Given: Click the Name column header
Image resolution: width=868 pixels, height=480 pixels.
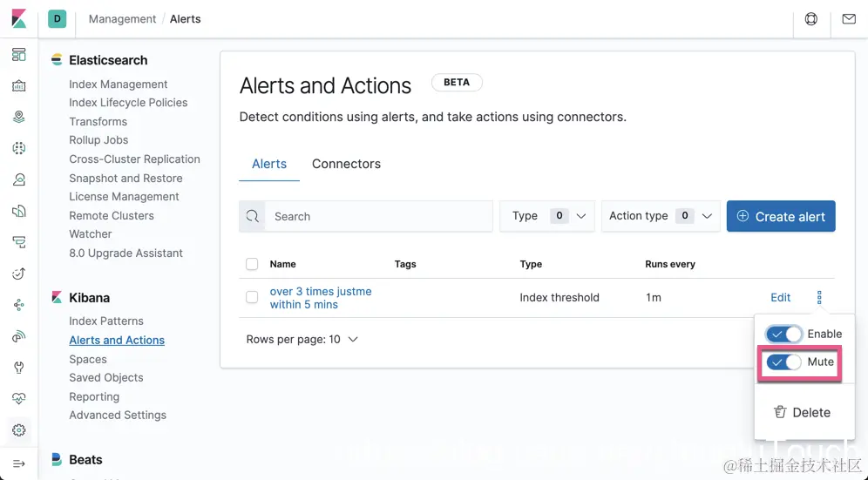Looking at the screenshot, I should pyautogui.click(x=283, y=264).
